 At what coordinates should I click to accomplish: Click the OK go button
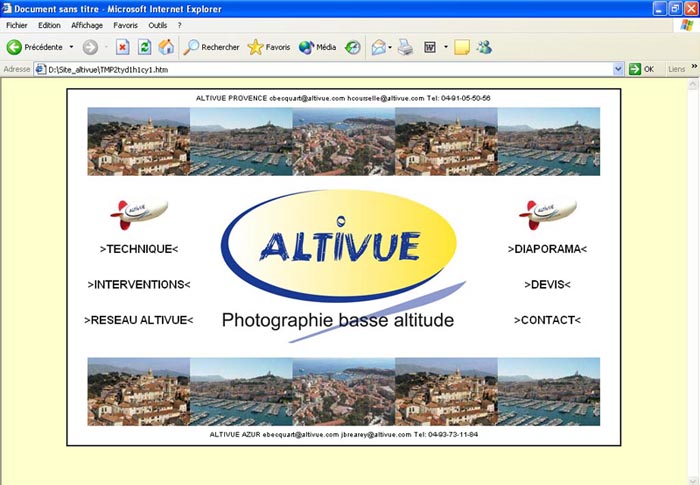pyautogui.click(x=642, y=69)
